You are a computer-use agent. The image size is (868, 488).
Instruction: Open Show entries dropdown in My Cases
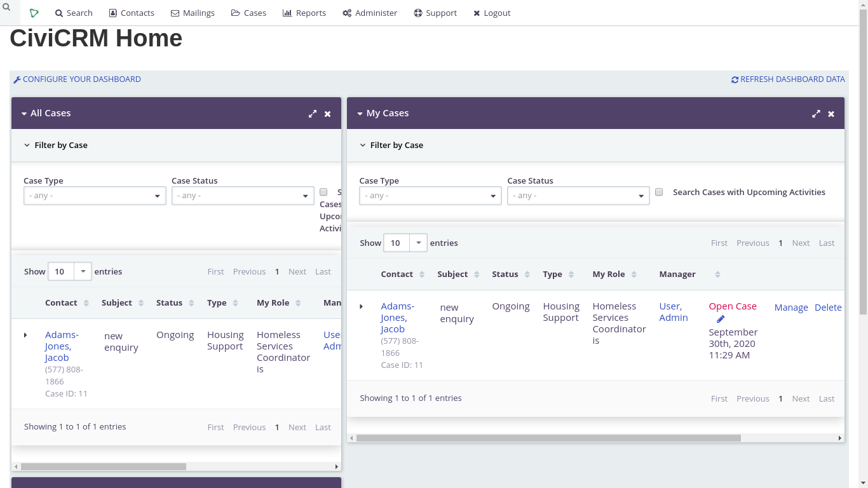(405, 243)
